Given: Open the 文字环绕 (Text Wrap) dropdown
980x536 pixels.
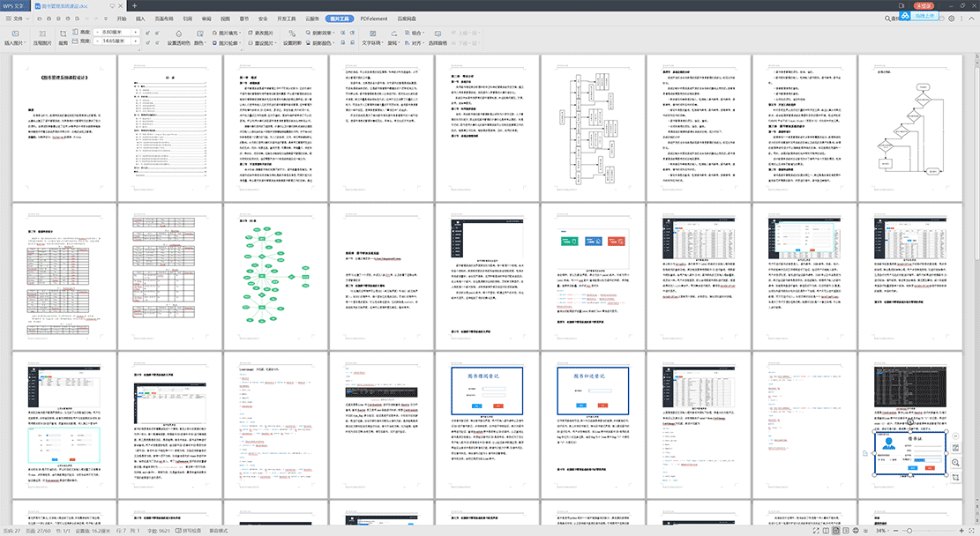Looking at the screenshot, I should tap(374, 41).
